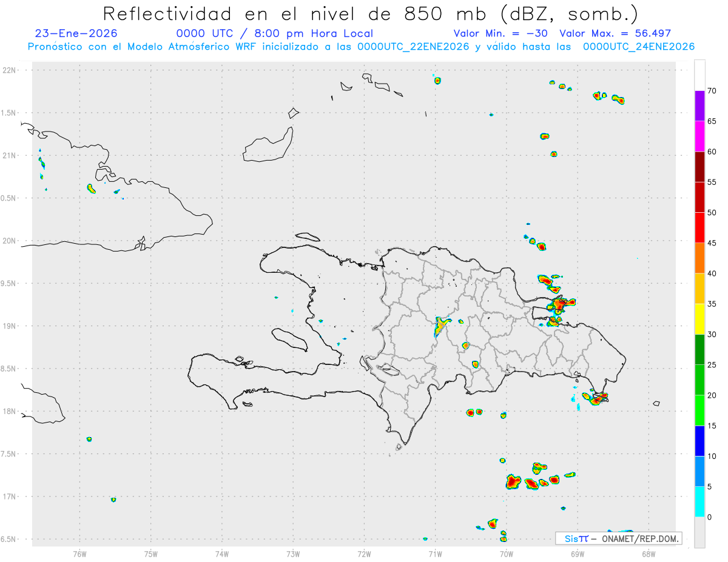Click the 'Pronóstico con el Modelo Atmosférico WRF' line

[362, 47]
